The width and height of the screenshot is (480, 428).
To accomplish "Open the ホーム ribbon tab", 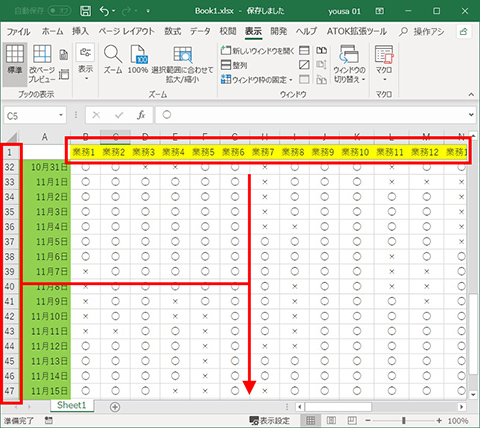I will tap(52, 31).
